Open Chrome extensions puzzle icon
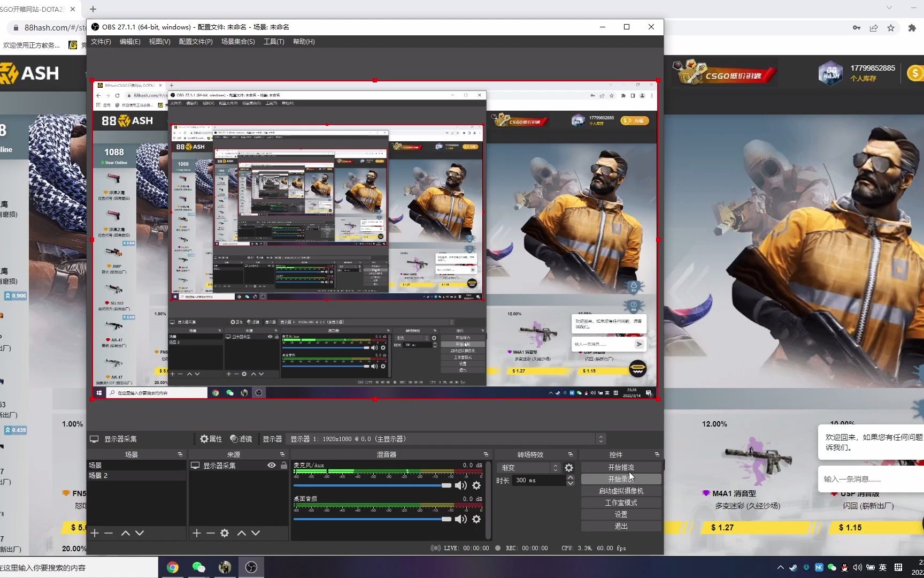The height and width of the screenshot is (578, 924). (x=912, y=28)
